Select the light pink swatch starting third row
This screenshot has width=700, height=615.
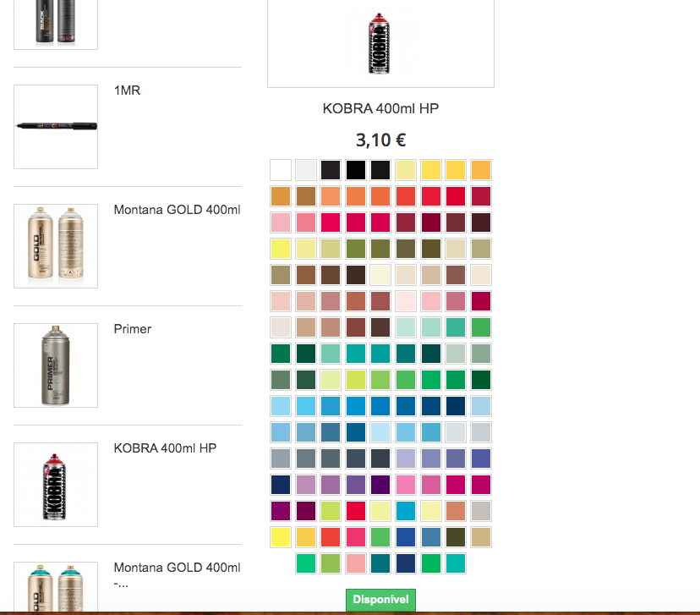coord(281,222)
